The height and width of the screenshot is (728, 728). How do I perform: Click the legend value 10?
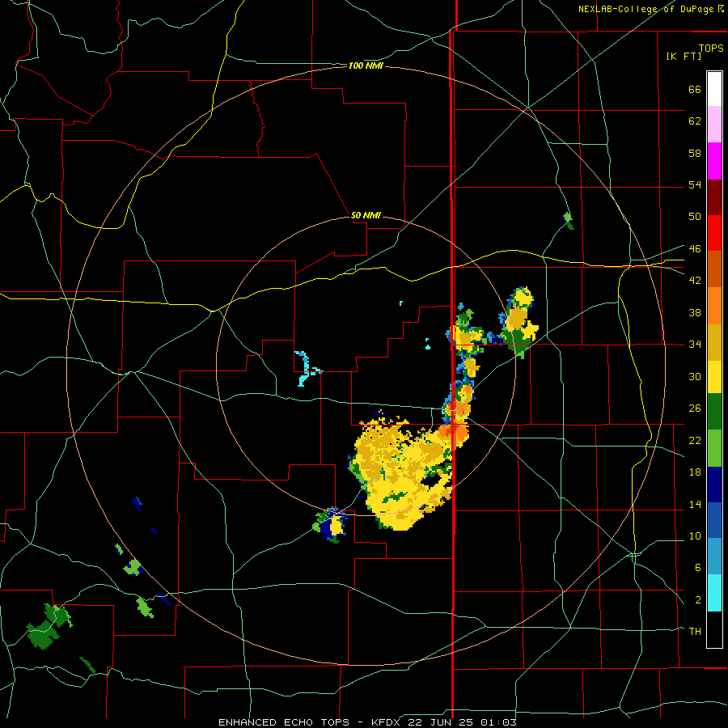(x=695, y=536)
